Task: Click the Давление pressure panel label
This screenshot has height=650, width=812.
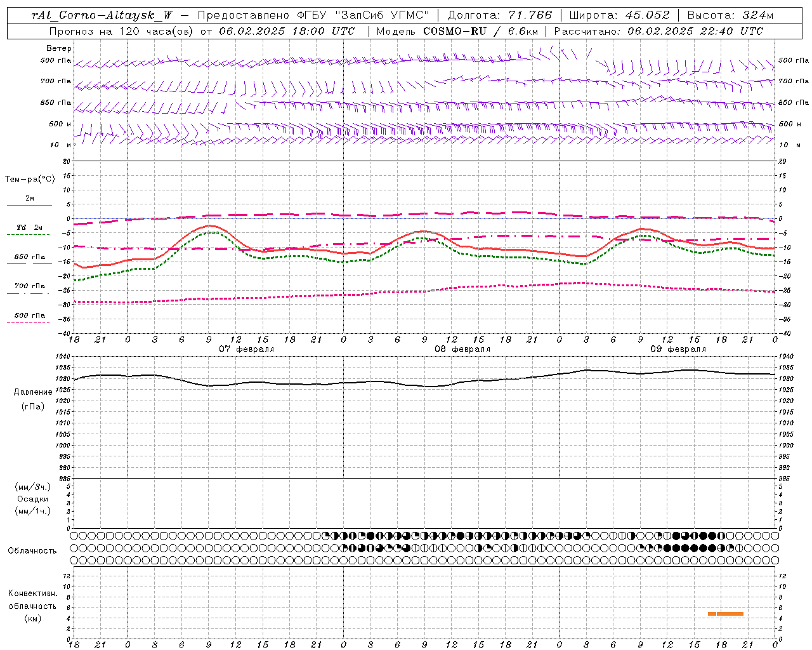Action: pyautogui.click(x=33, y=392)
